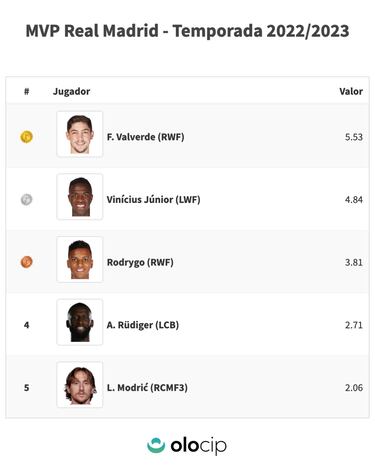Click rank number 4 in table
Screen dimensions: 375x468
coord(27,325)
